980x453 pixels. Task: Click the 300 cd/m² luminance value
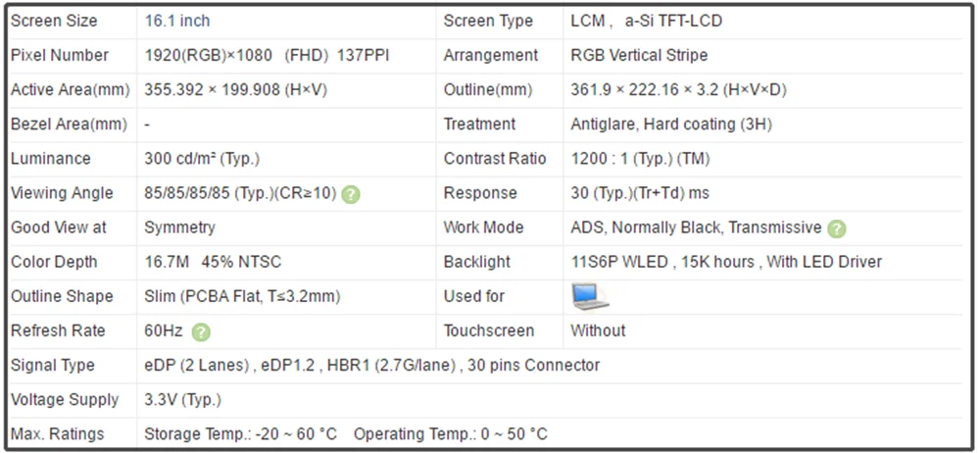coord(202,159)
